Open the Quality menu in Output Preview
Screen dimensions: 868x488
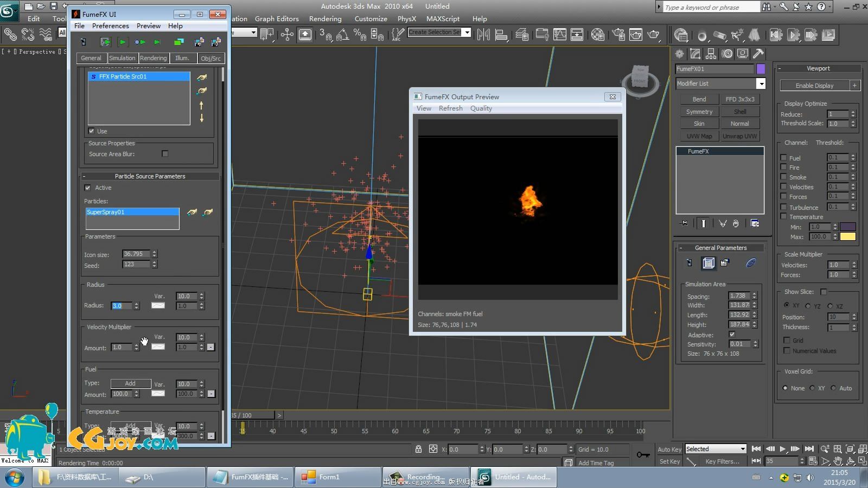click(x=481, y=108)
